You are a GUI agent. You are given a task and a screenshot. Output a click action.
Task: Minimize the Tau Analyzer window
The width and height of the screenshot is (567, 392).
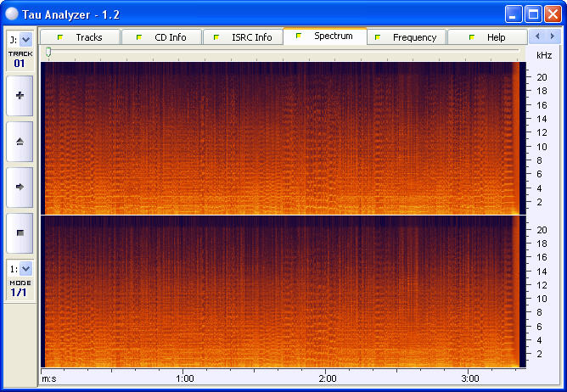tap(514, 14)
